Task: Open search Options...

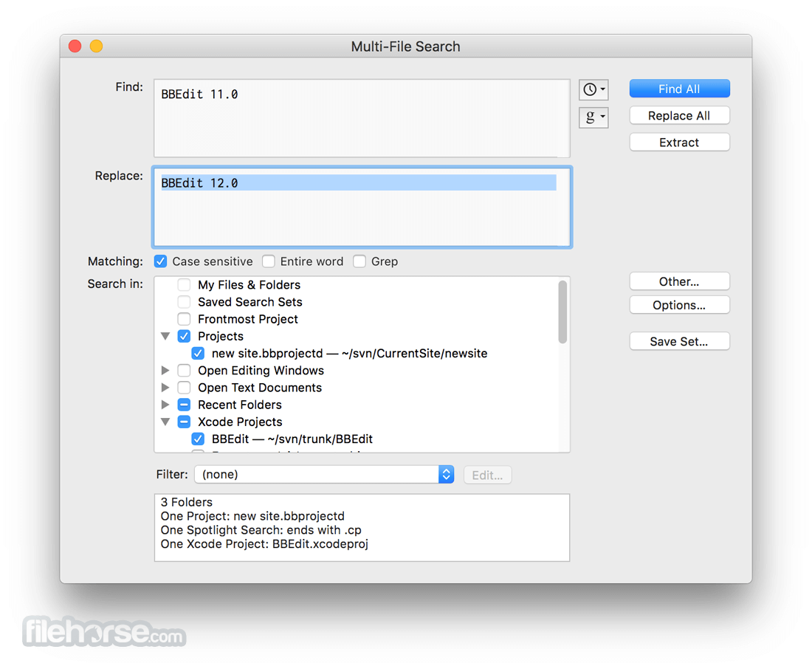Action: (679, 305)
